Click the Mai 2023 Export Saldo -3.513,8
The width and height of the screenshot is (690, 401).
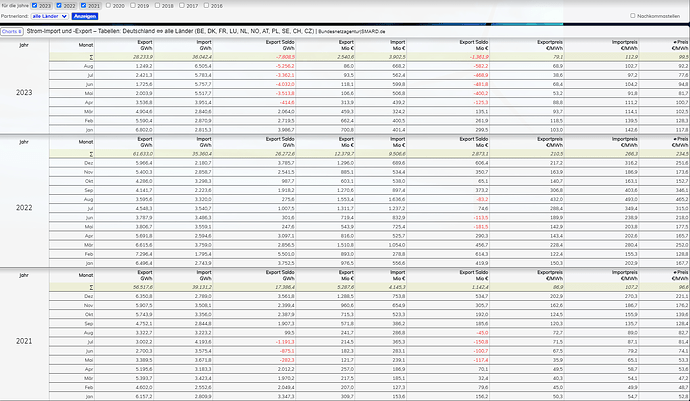tap(285, 93)
